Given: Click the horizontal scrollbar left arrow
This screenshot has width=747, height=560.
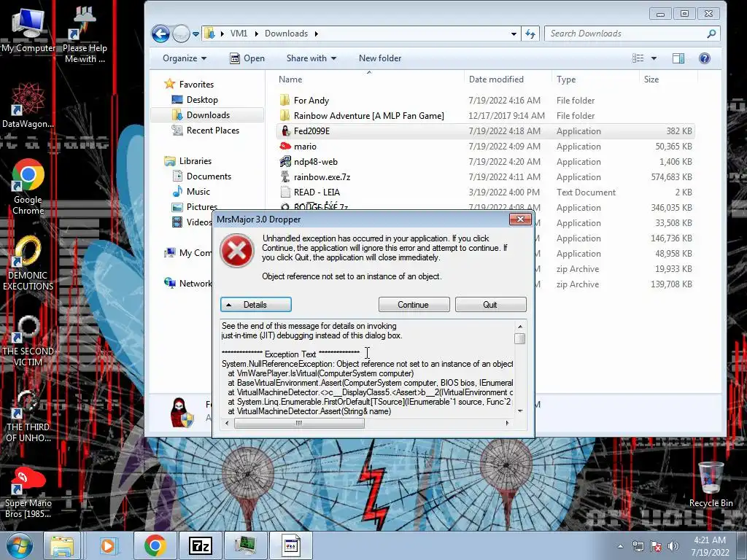Looking at the screenshot, I should [227, 423].
